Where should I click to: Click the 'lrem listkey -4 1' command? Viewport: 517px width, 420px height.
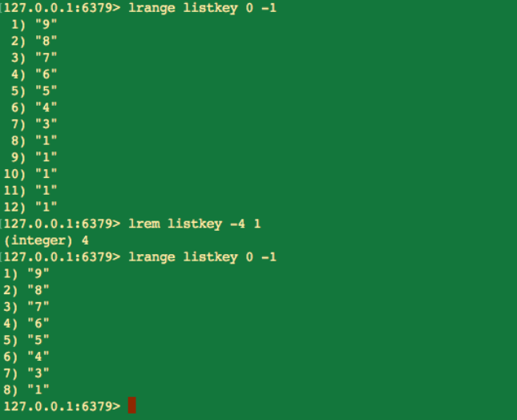[x=195, y=224]
